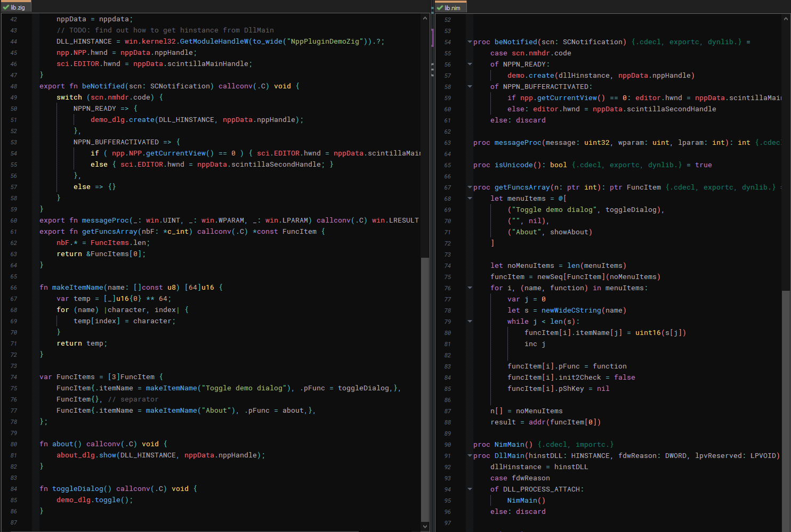The height and width of the screenshot is (532, 791).
Task: Click 'dllHinstance = hinstDLL' line in lib.nim
Action: coord(539,467)
